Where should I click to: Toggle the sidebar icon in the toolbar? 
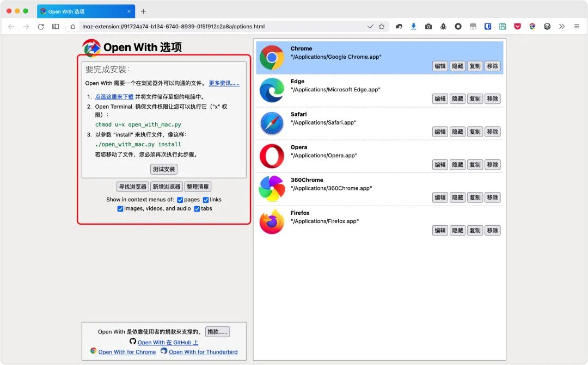[x=56, y=27]
